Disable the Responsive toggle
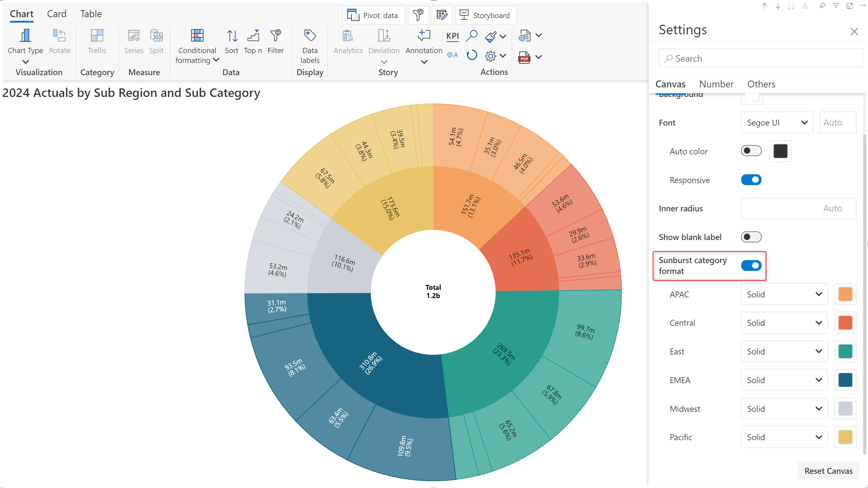The width and height of the screenshot is (868, 488). (x=751, y=180)
